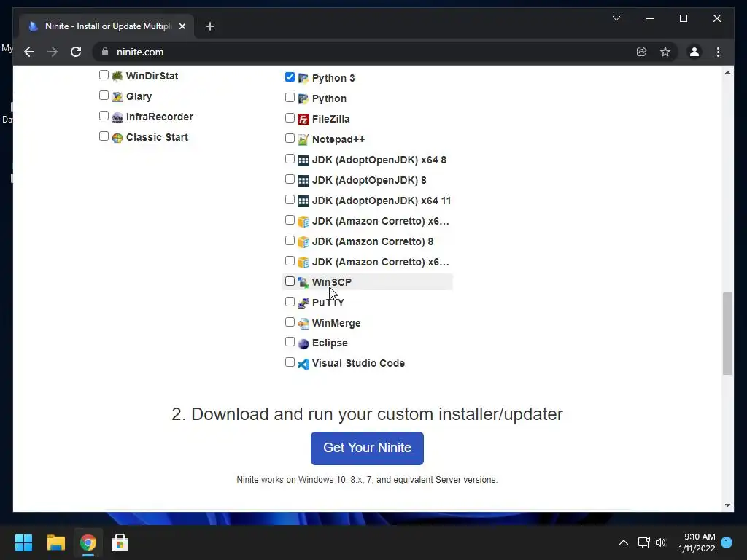
Task: Click the Glary app icon
Action: (x=117, y=97)
